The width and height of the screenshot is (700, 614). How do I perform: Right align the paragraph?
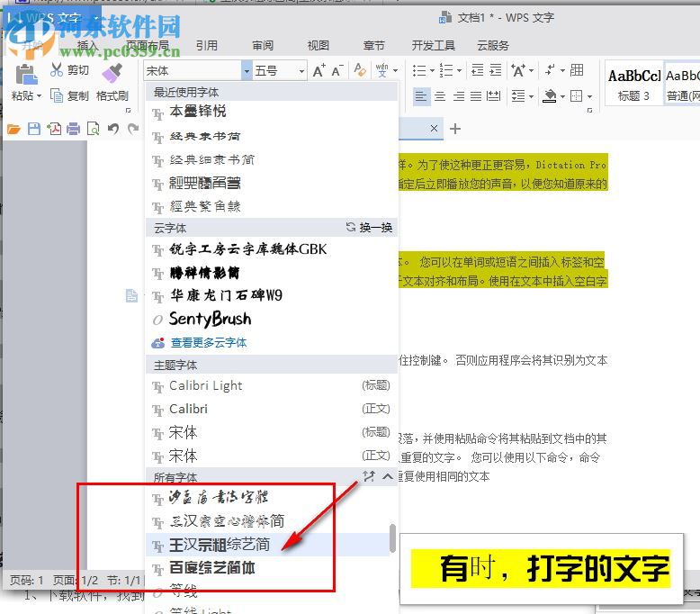point(459,96)
